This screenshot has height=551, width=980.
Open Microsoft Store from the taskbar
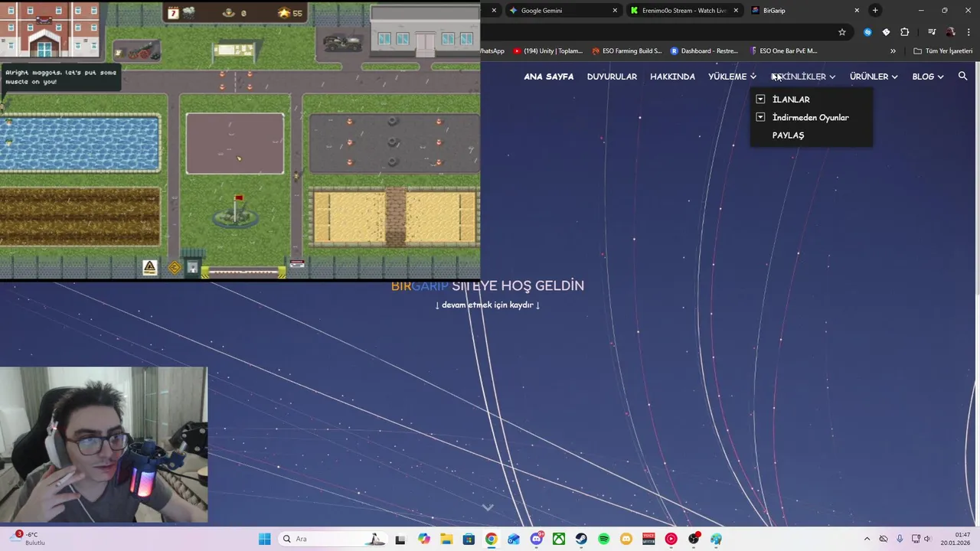click(x=469, y=539)
